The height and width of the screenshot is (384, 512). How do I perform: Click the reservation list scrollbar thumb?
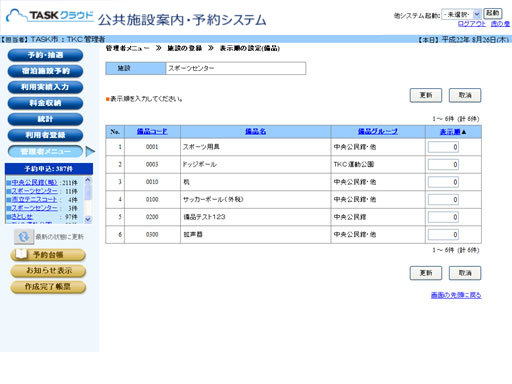(x=88, y=192)
